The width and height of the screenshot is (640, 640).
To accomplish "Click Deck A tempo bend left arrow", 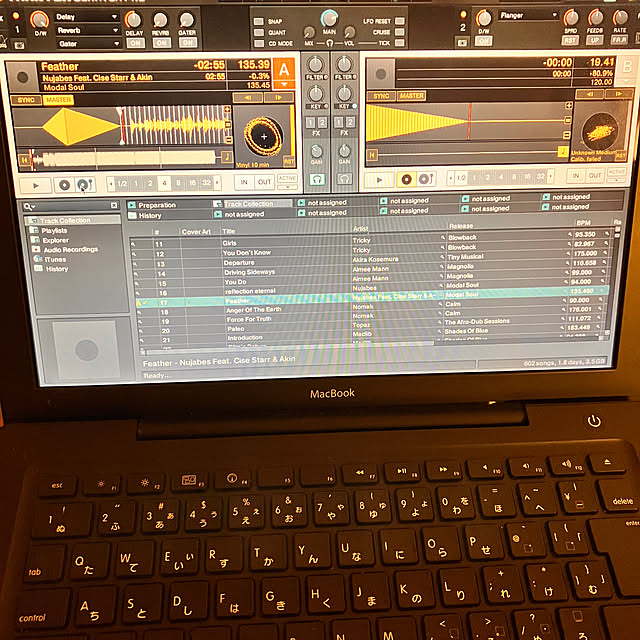I will coord(248,98).
